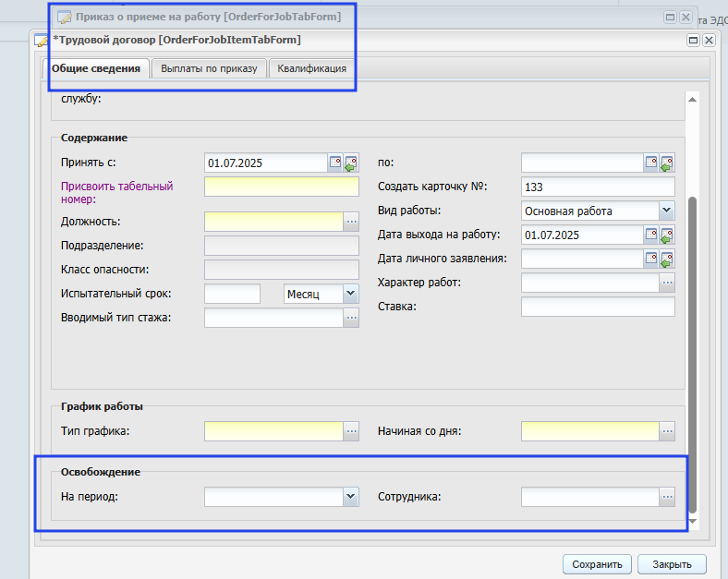Maximize the Приказ о приеме на работу window
The width and height of the screenshot is (728, 579).
pyautogui.click(x=670, y=18)
